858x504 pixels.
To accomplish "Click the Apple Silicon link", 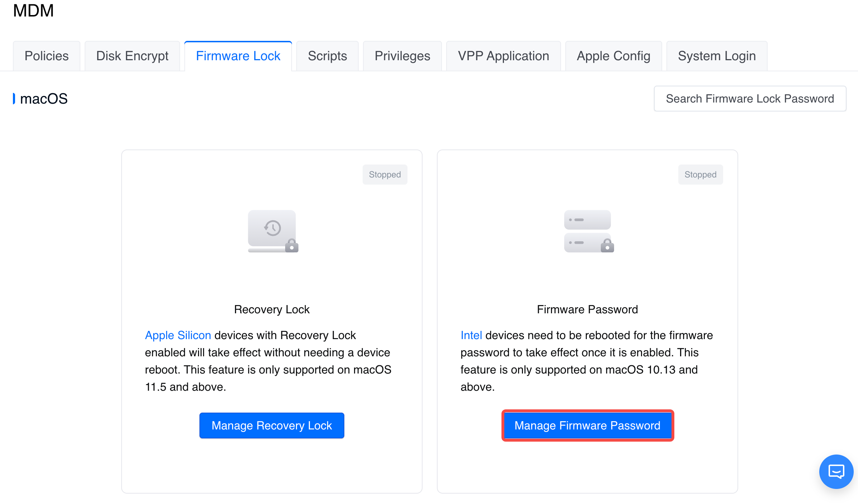I will click(178, 335).
